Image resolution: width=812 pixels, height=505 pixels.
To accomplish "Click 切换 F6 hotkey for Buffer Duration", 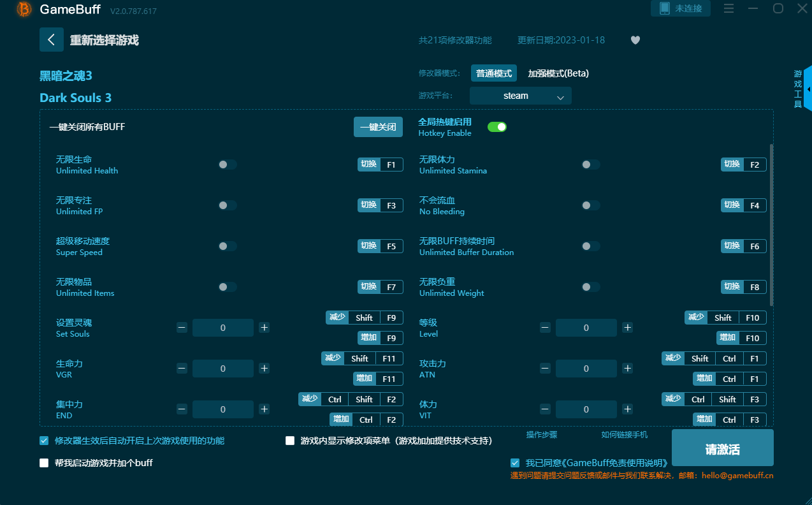I will point(744,246).
